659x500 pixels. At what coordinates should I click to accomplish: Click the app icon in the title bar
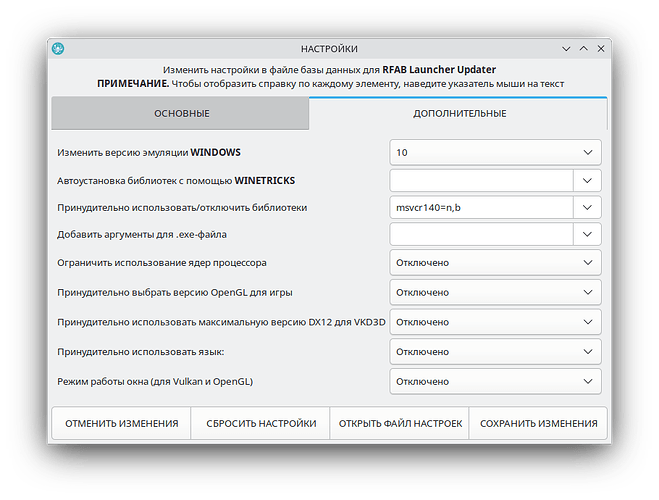pos(59,49)
